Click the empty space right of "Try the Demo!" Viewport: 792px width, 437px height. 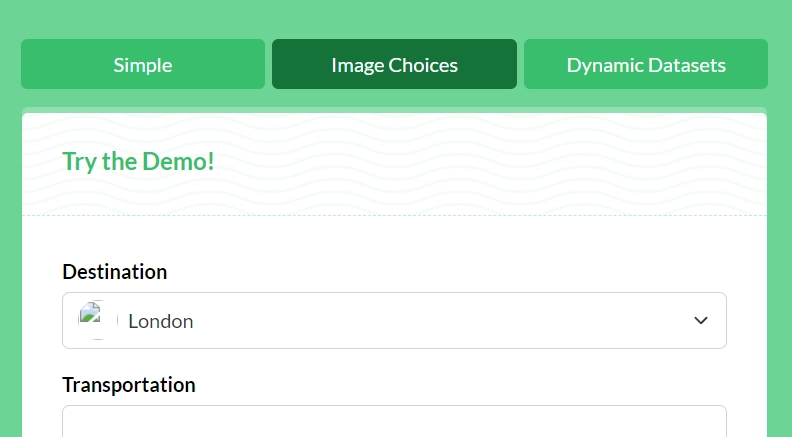[480, 162]
